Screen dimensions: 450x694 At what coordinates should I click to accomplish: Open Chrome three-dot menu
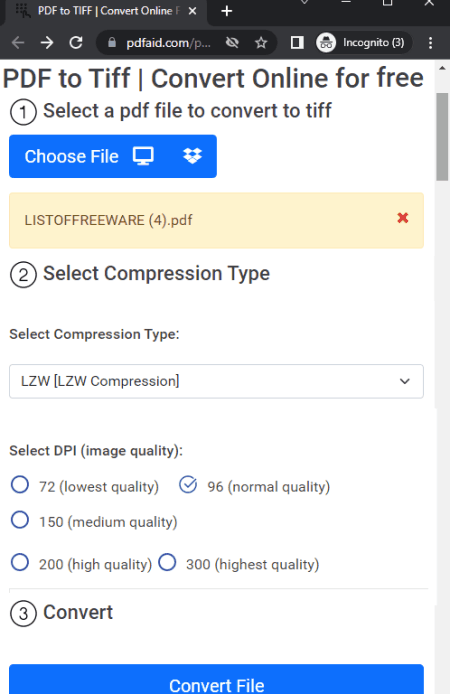coord(430,43)
